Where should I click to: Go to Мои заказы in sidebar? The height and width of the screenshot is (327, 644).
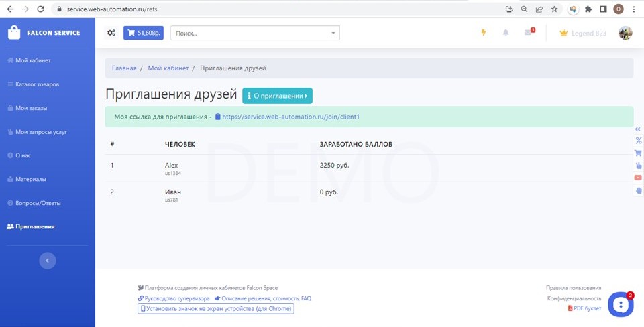click(31, 108)
